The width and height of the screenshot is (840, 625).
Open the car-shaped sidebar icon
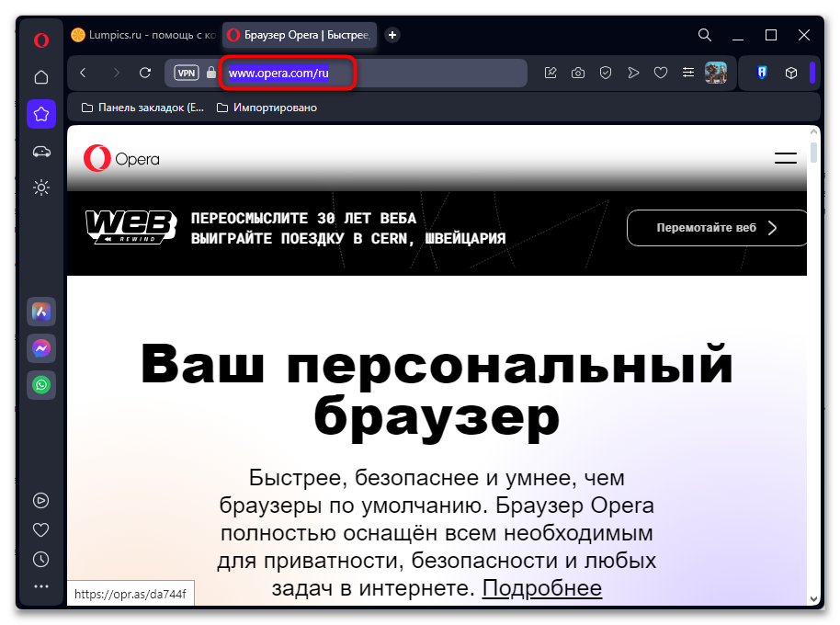coord(41,152)
